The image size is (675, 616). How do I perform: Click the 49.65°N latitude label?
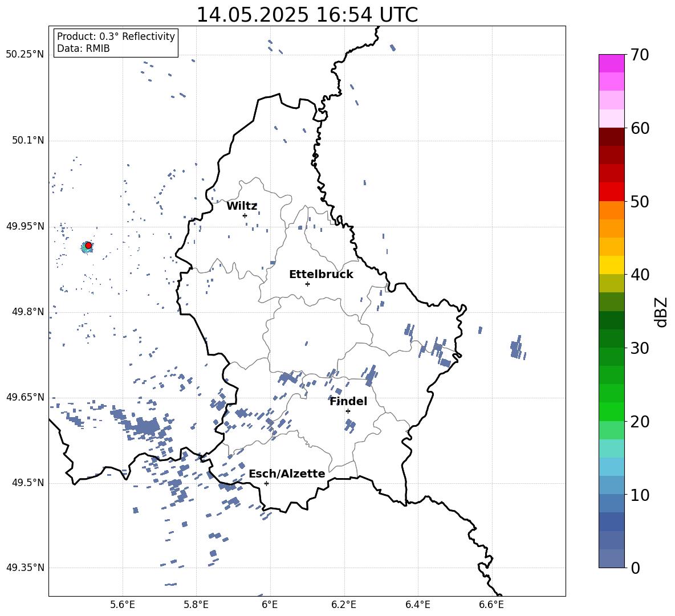(25, 397)
